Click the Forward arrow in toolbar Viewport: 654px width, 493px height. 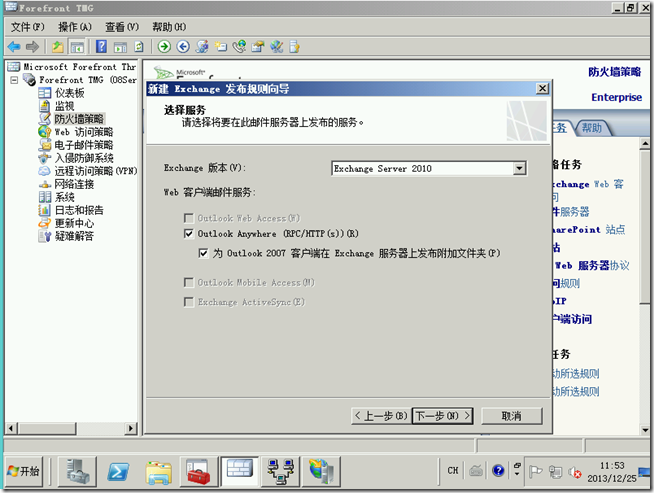32,47
